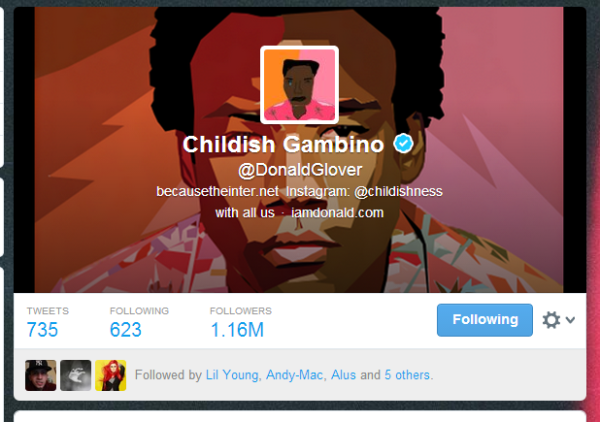Click the FOLLOWERS stat label
The height and width of the screenshot is (422, 600).
click(x=241, y=311)
